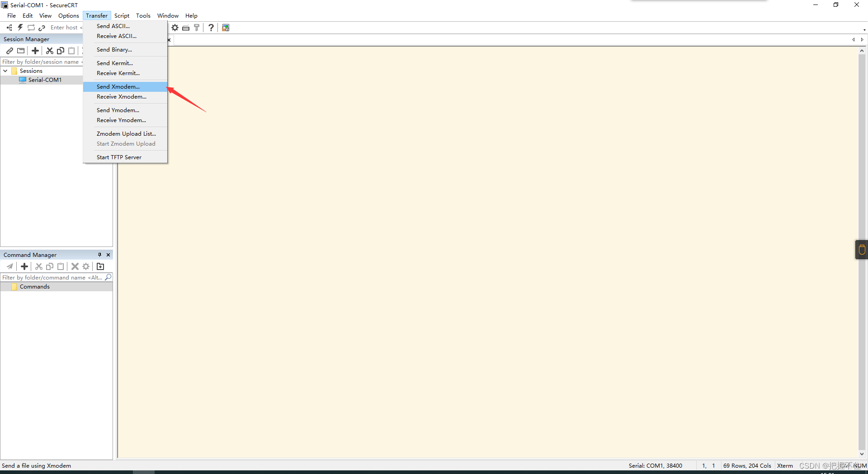Open main toolbar overflow options arrow
868x474 pixels.
[864, 30]
